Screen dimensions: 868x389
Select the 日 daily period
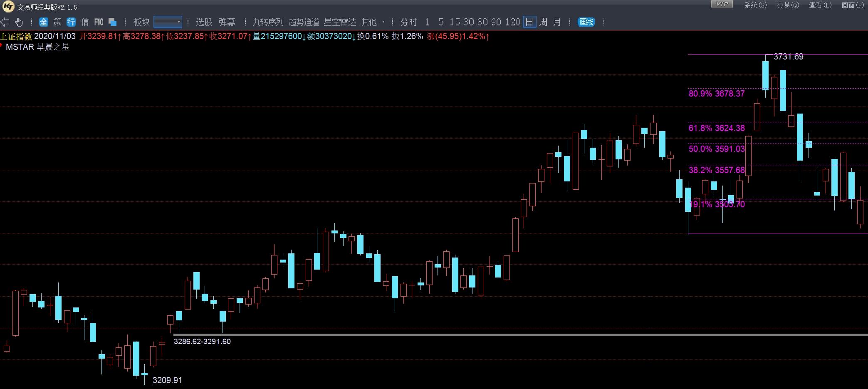pyautogui.click(x=529, y=22)
